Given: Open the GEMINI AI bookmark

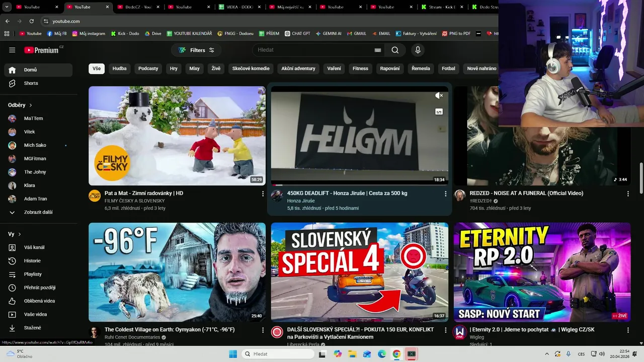Looking at the screenshot, I should click(x=329, y=34).
